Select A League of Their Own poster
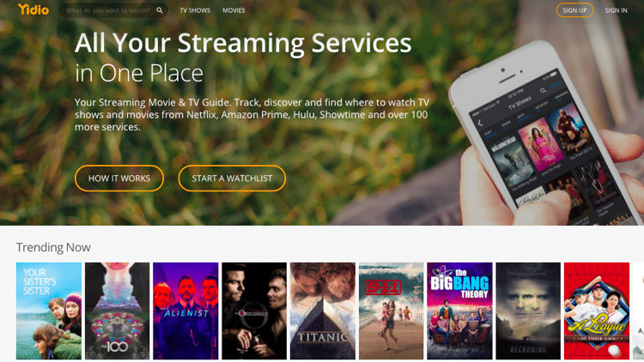644x362 pixels. (597, 311)
